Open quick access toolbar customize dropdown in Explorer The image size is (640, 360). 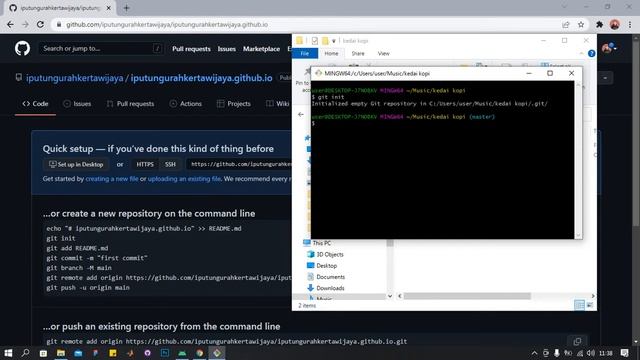pyautogui.click(x=333, y=41)
